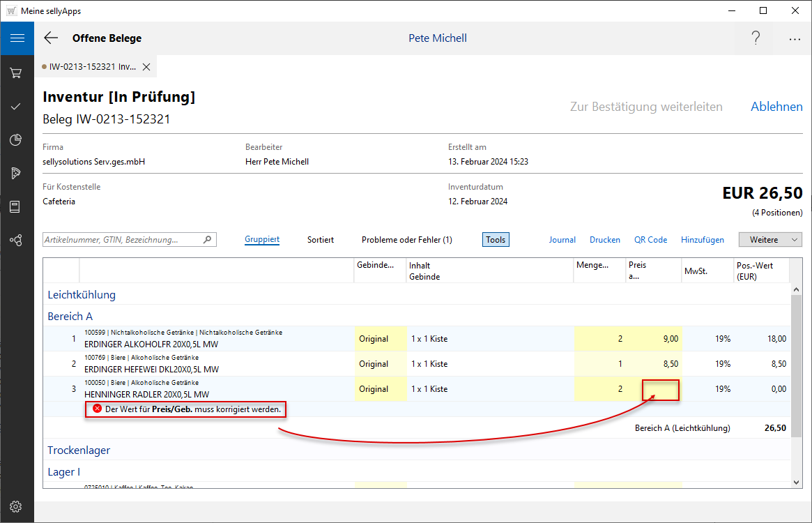Open the QR Code link
The height and width of the screenshot is (523, 812).
650,240
